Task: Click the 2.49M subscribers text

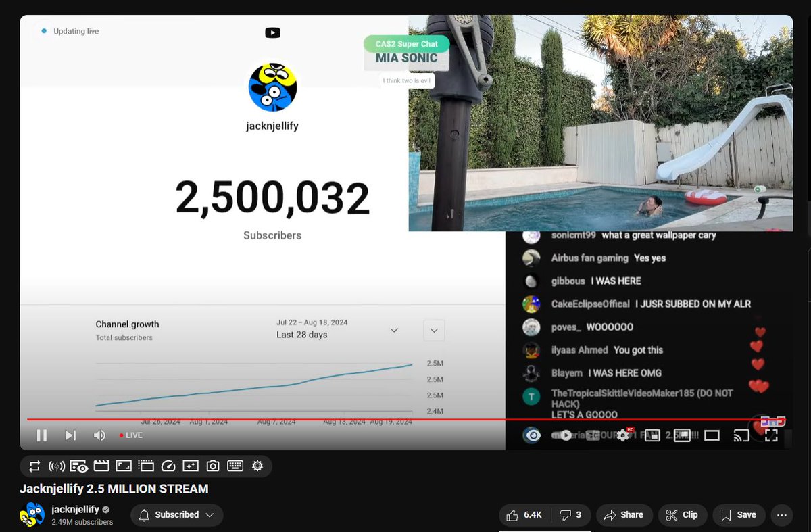Action: [82, 522]
